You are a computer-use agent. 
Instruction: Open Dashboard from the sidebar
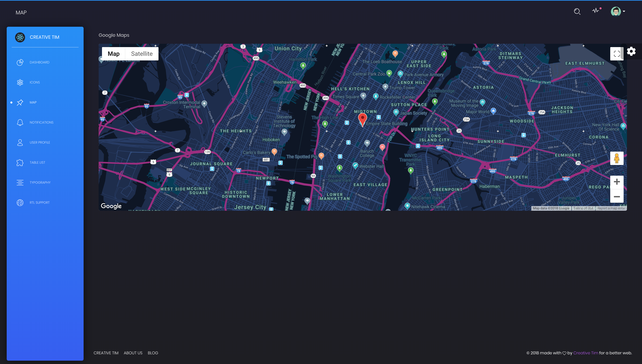(39, 62)
